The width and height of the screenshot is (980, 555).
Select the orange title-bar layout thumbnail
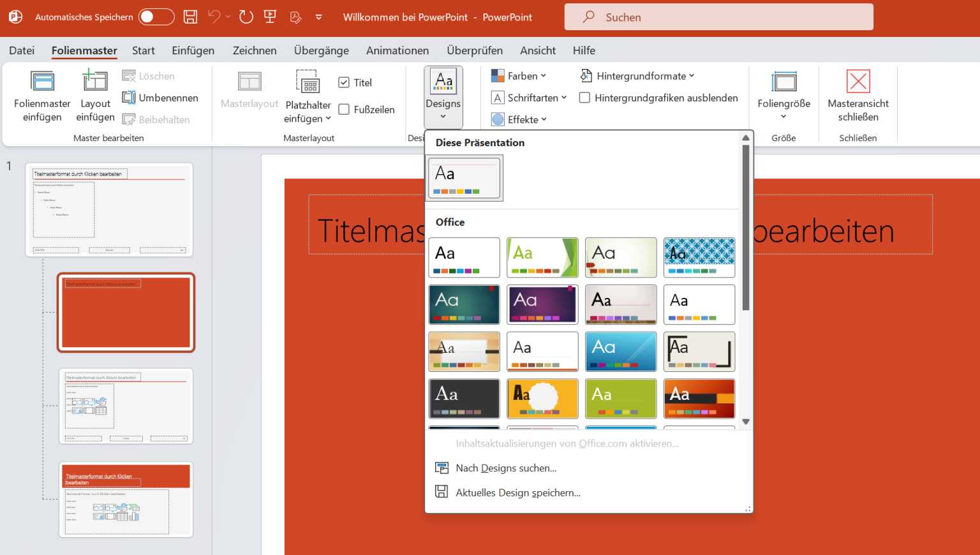(x=126, y=500)
